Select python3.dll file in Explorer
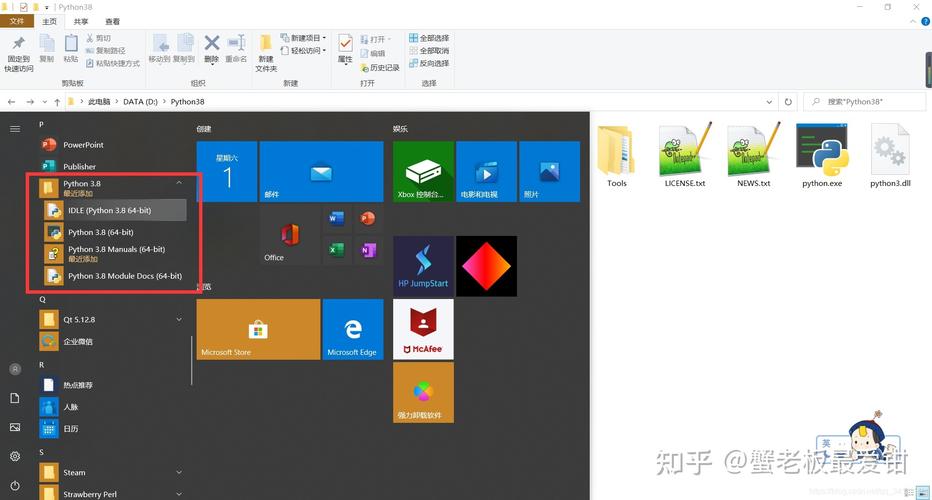 click(x=890, y=156)
